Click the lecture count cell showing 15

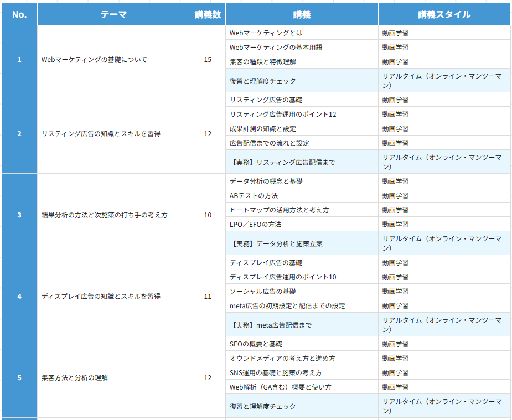point(207,60)
